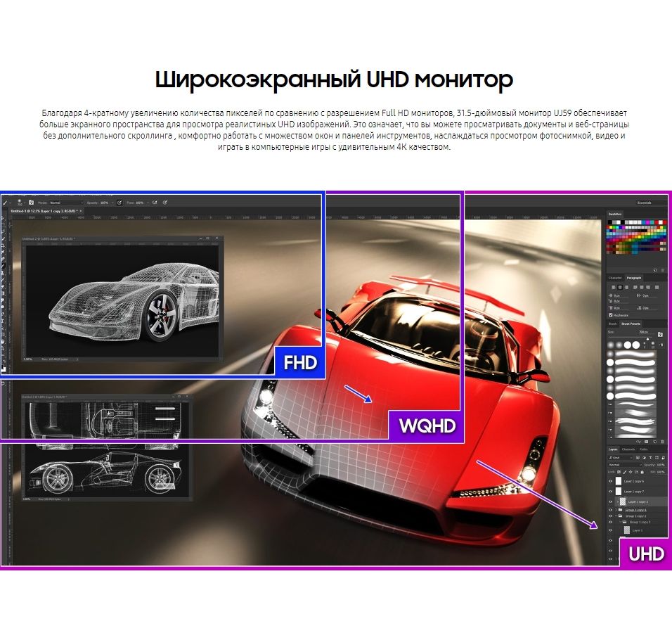Open the layer blend mode dropdown

coord(624,465)
